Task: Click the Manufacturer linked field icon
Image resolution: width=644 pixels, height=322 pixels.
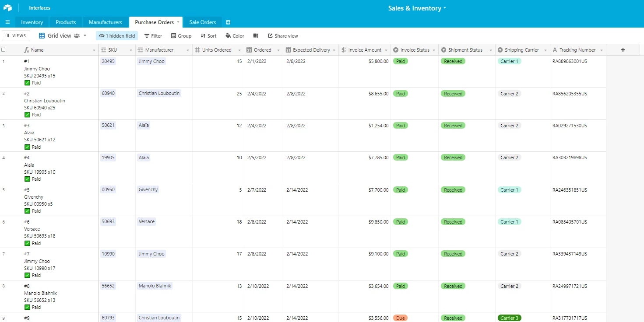Action: click(140, 50)
